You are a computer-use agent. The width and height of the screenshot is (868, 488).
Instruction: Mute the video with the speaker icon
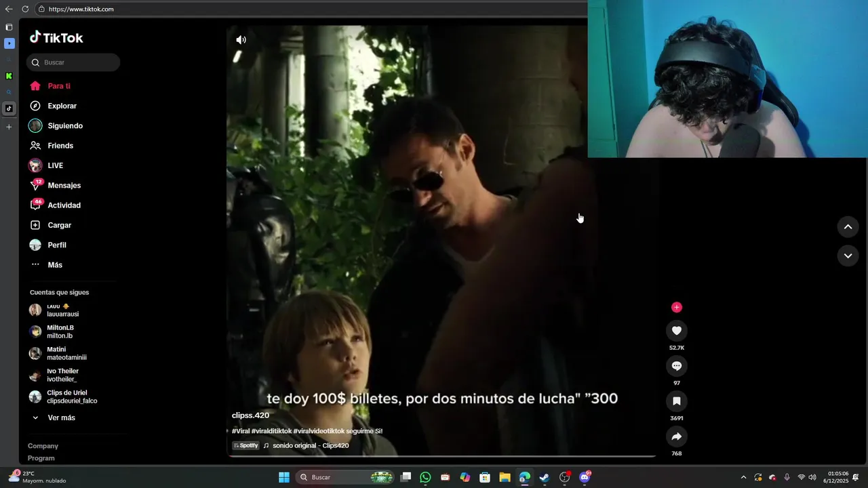coord(241,40)
